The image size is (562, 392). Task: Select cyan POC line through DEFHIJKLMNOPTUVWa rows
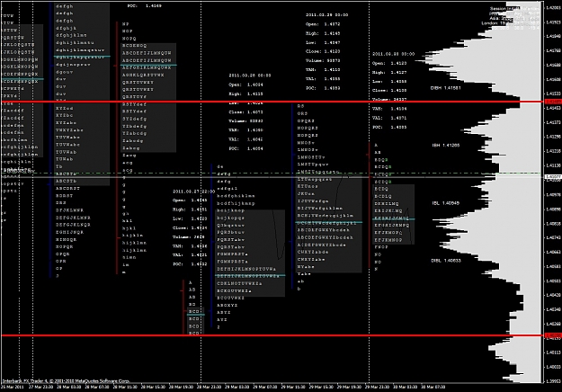pyautogui.click(x=250, y=275)
